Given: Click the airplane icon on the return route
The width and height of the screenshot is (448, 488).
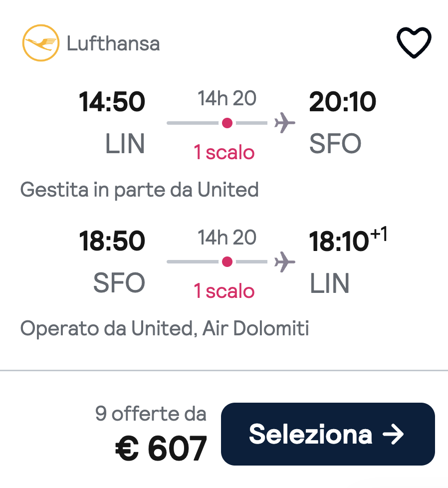Looking at the screenshot, I should (284, 261).
